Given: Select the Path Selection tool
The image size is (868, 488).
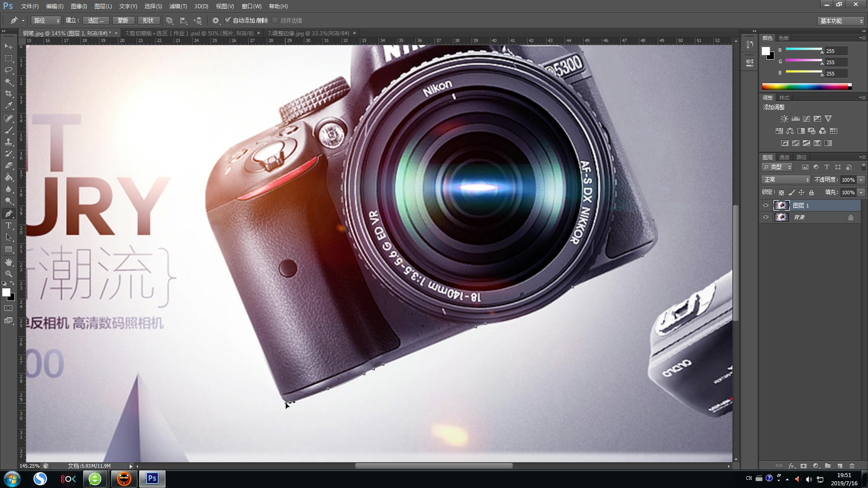Looking at the screenshot, I should [9, 237].
